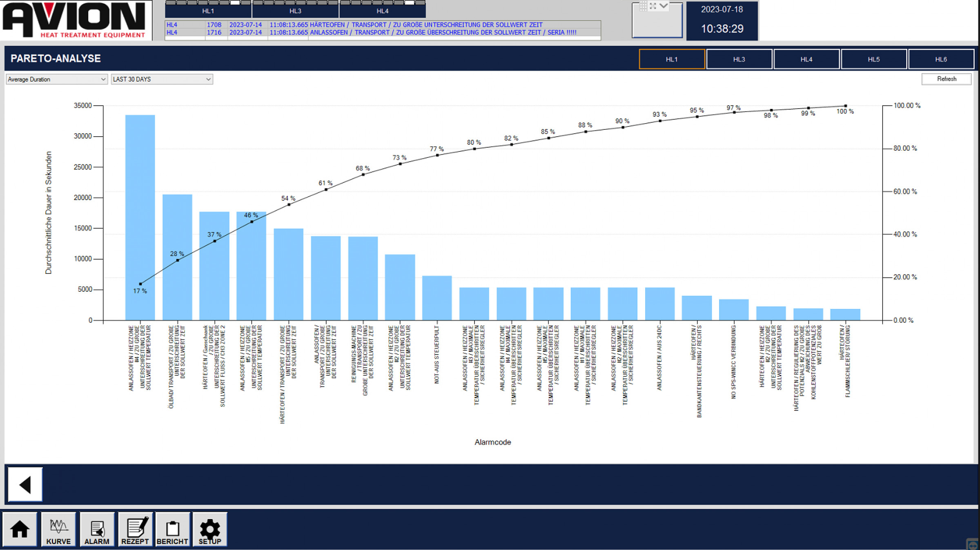
Task: Open the LAST 30 DAYS dropdown
Action: pos(162,79)
